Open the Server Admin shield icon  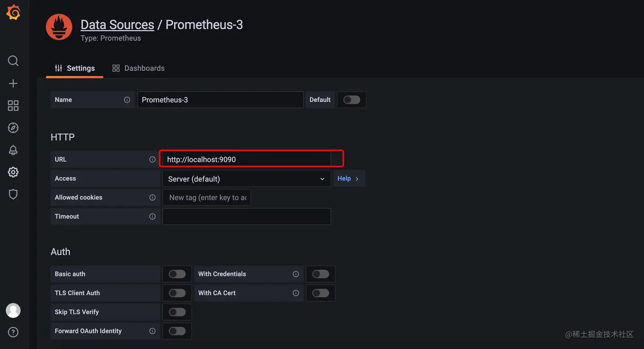click(13, 194)
